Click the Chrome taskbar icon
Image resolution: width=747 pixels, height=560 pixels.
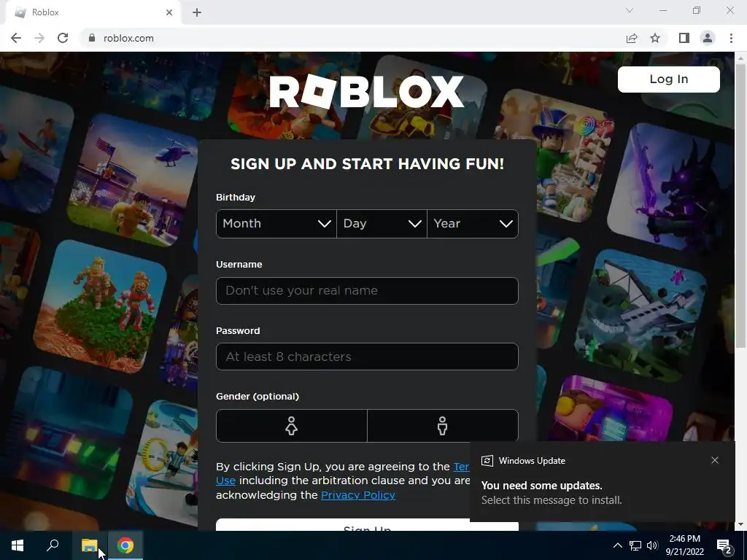point(125,545)
